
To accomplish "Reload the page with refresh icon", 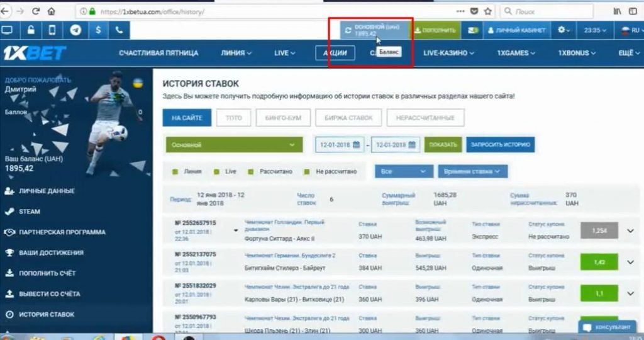I will 36,11.
